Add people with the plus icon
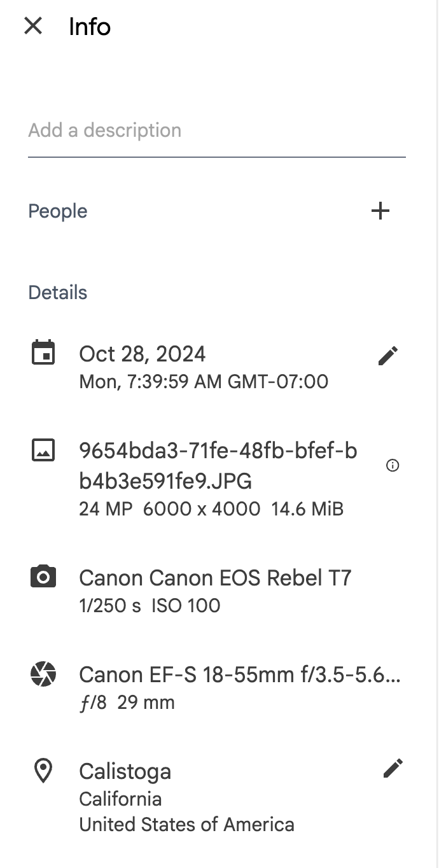 [x=380, y=211]
